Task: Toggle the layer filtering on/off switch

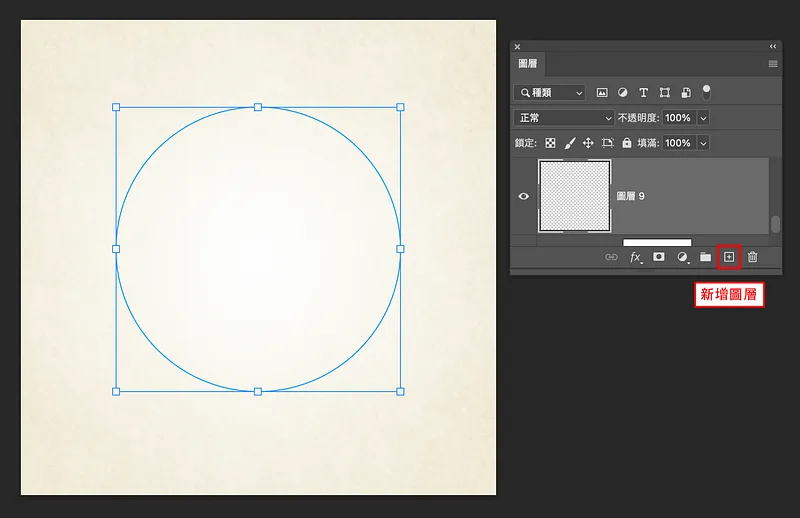Action: click(x=706, y=92)
